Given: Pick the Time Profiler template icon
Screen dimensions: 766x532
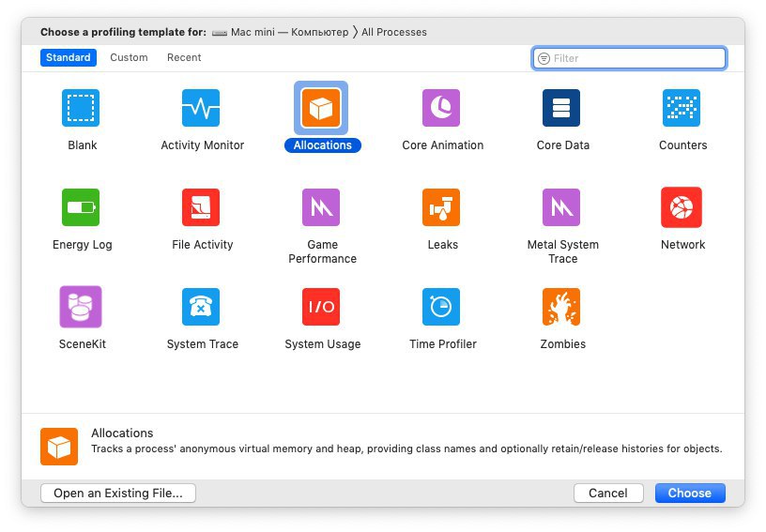Looking at the screenshot, I should (x=441, y=307).
